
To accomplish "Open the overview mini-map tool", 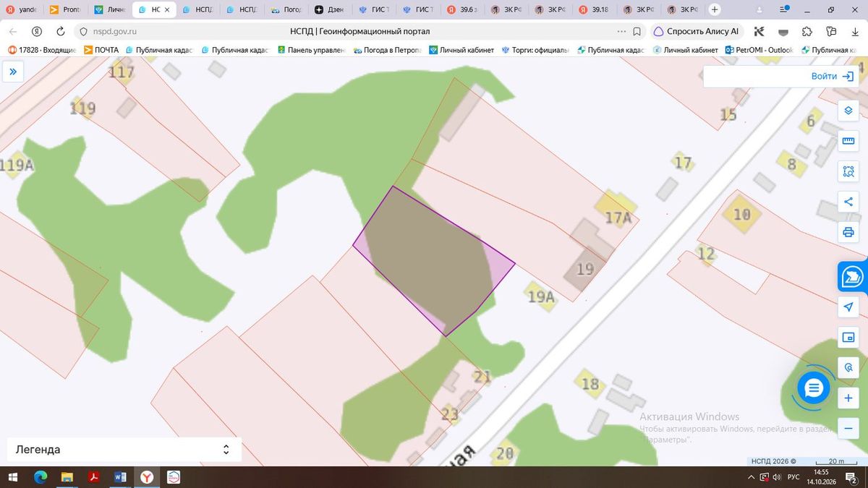I will 848,338.
